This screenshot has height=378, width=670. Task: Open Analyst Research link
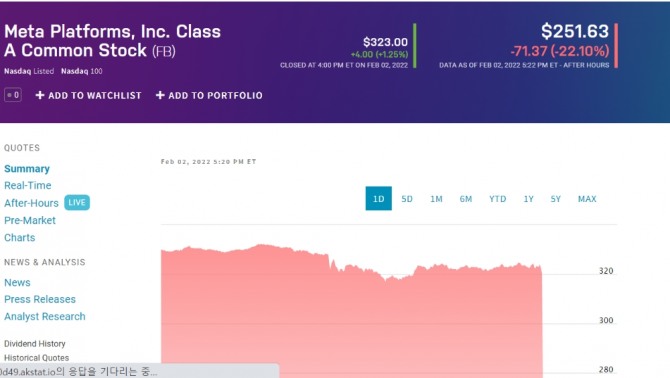click(45, 316)
